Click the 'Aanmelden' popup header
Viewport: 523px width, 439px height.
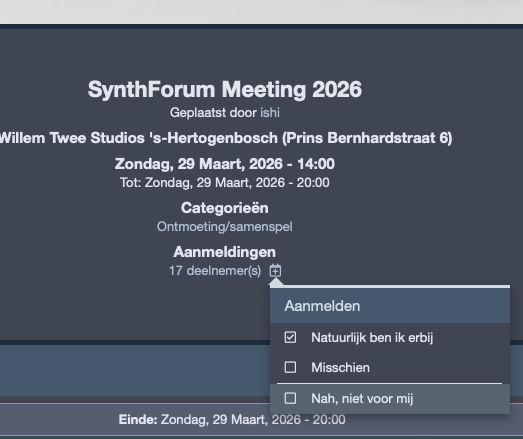pos(390,306)
